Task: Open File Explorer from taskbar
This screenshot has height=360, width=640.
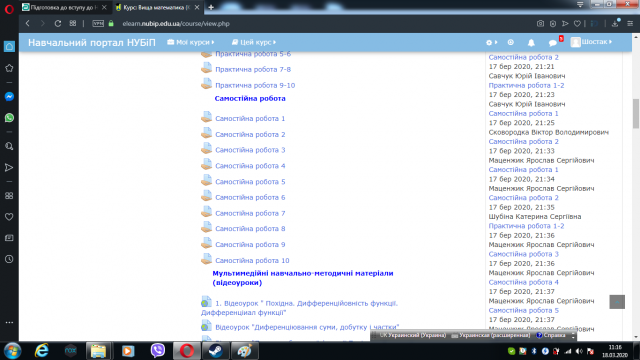Action: (98, 351)
